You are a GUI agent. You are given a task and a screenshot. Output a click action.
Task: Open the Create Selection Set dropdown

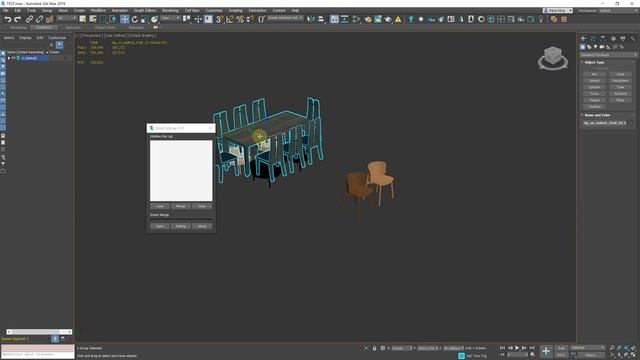pyautogui.click(x=285, y=18)
